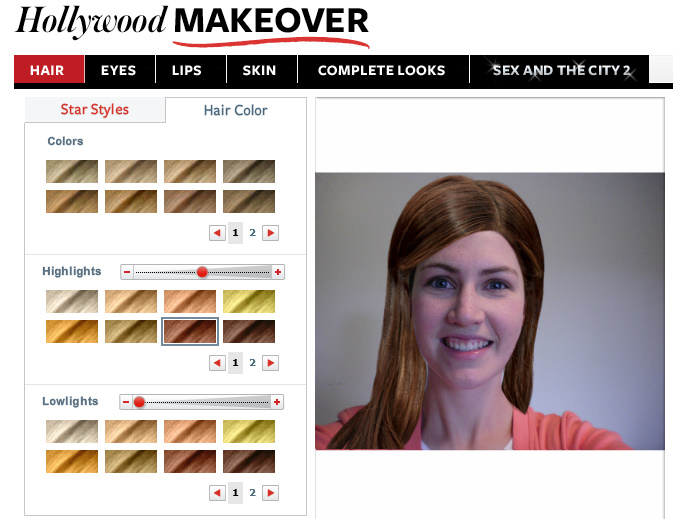The height and width of the screenshot is (519, 673).
Task: Choose the light blonde Highlights swatch
Action: coord(131,301)
